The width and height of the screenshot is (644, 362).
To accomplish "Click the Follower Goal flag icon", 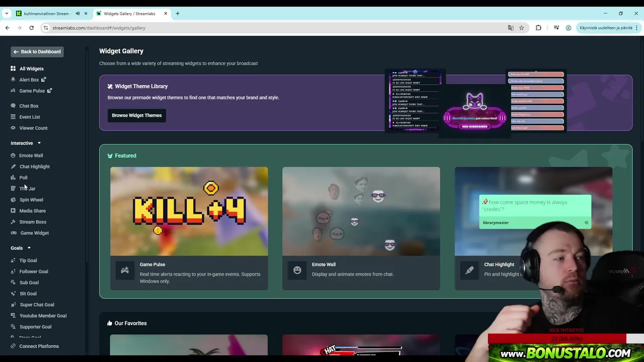I will 13,271.
